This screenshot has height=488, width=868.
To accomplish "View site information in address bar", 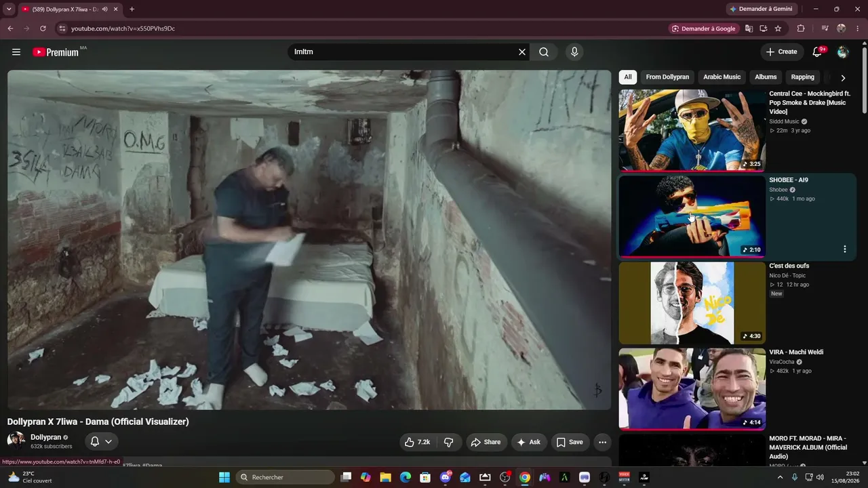I will click(x=62, y=28).
